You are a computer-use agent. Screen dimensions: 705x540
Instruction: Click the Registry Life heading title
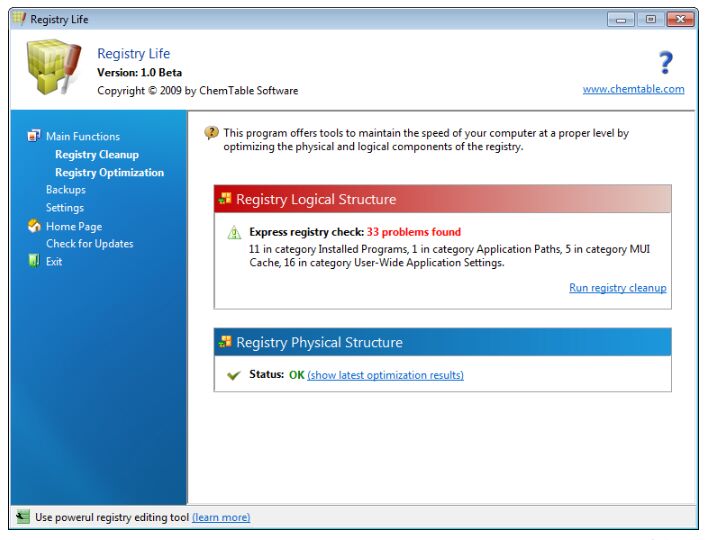click(x=134, y=54)
